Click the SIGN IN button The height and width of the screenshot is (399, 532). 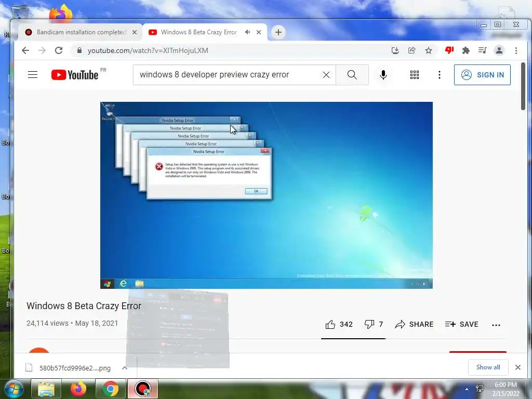click(482, 75)
